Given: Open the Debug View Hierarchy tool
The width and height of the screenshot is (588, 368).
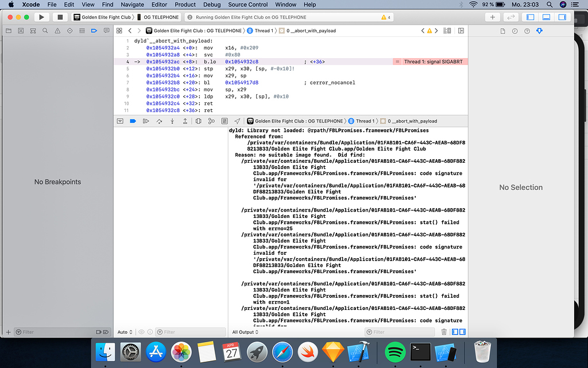Looking at the screenshot, I should [x=198, y=121].
